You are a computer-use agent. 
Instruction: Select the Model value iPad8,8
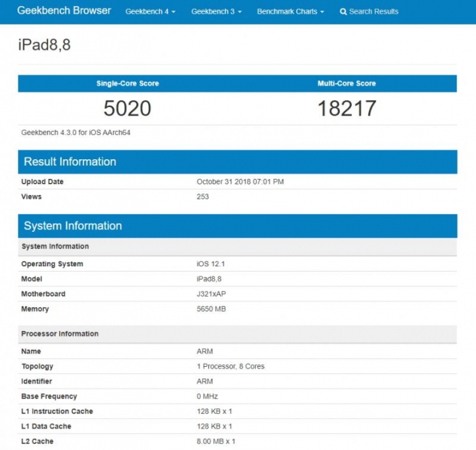coord(209,279)
